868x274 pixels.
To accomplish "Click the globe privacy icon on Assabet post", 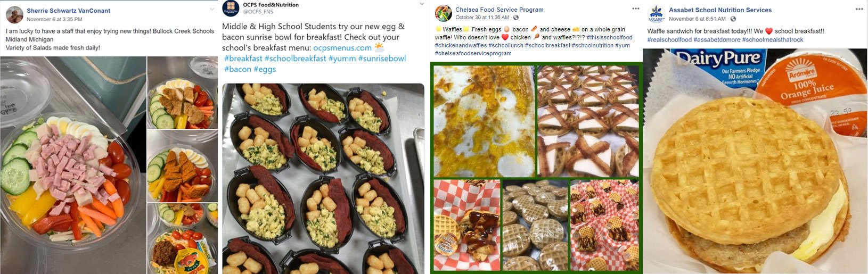I will pyautogui.click(x=733, y=19).
